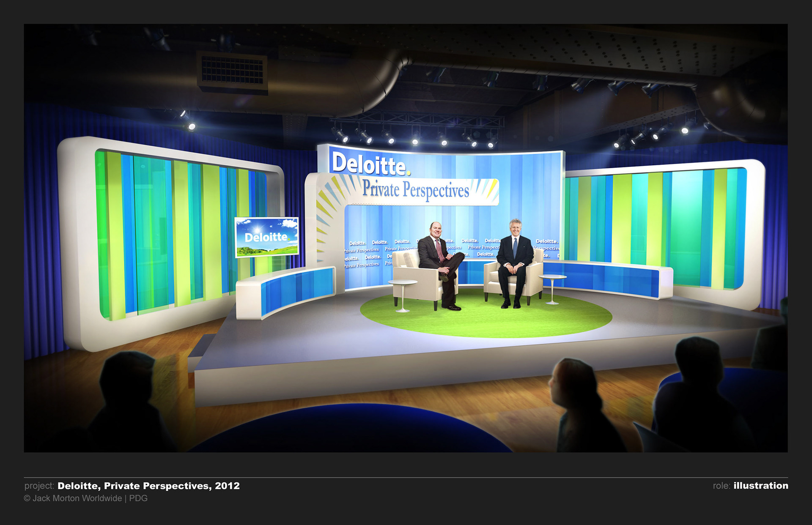The width and height of the screenshot is (812, 525).
Task: Click the project title 'Deloitte, Private Perspectives, 2012'
Action: pos(148,486)
